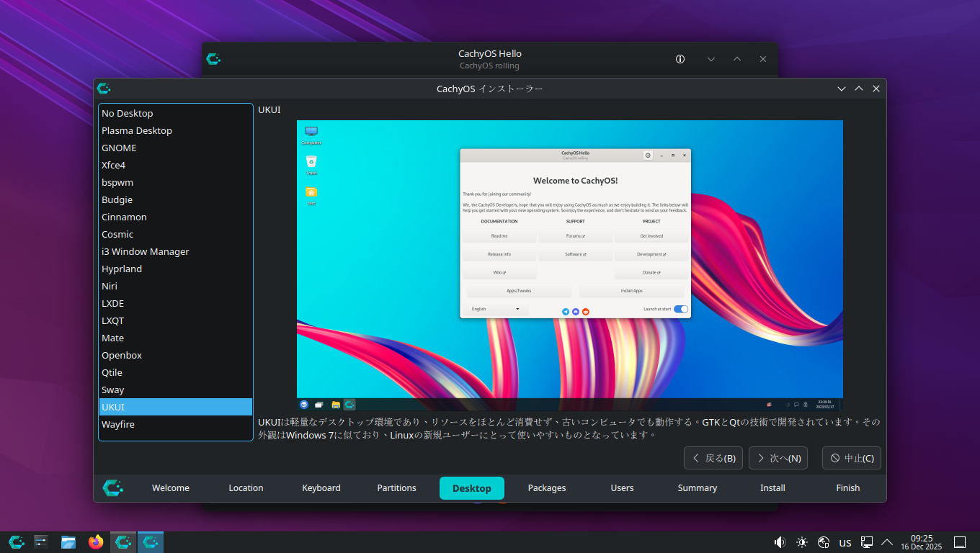
Task: Close the CachyOS Hello window
Action: pyautogui.click(x=763, y=59)
